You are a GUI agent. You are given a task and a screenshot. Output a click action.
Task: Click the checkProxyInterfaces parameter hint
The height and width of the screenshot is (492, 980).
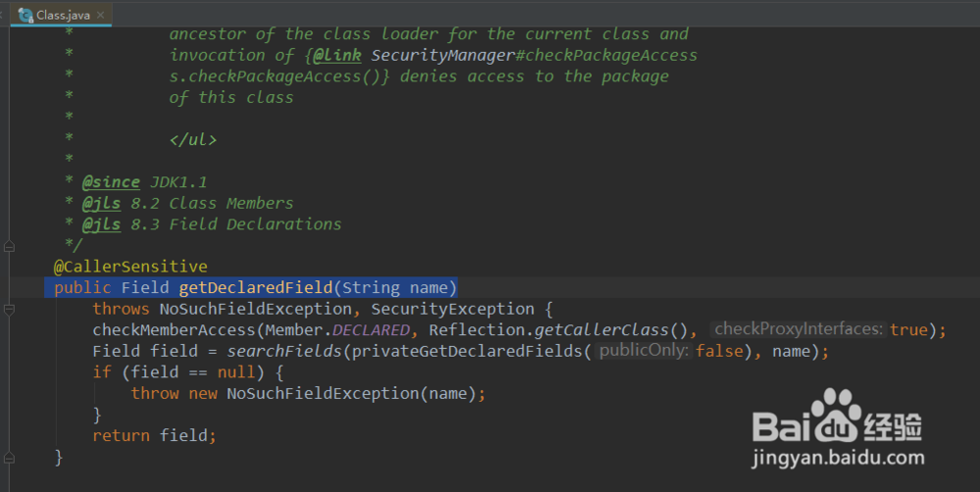[x=799, y=329]
